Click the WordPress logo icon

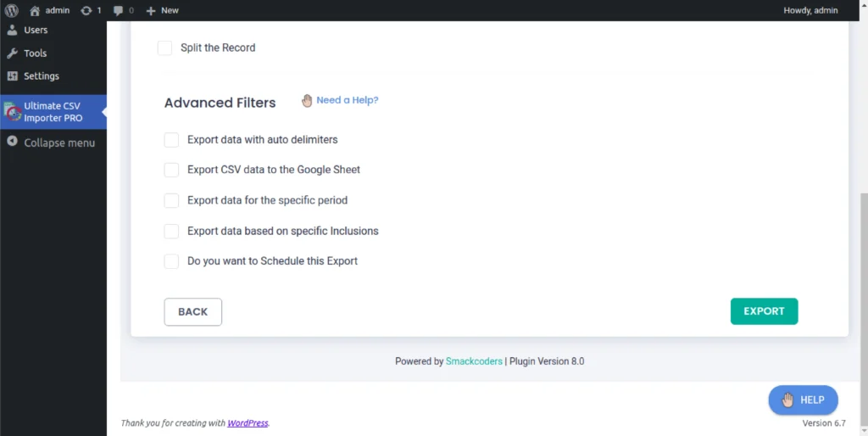12,10
